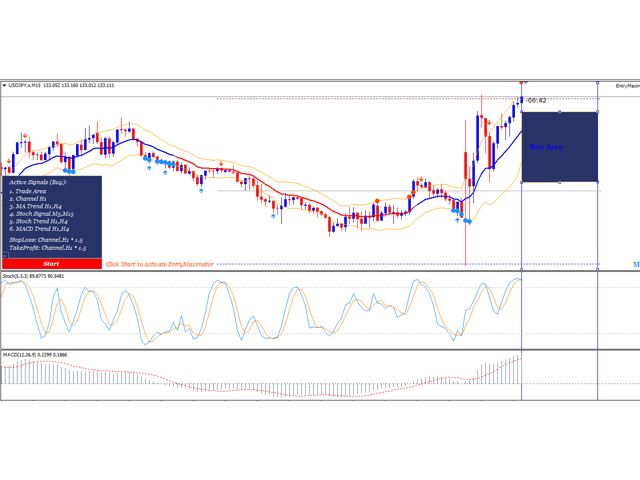Click the grey chart shift triangle marker

(x=526, y=83)
